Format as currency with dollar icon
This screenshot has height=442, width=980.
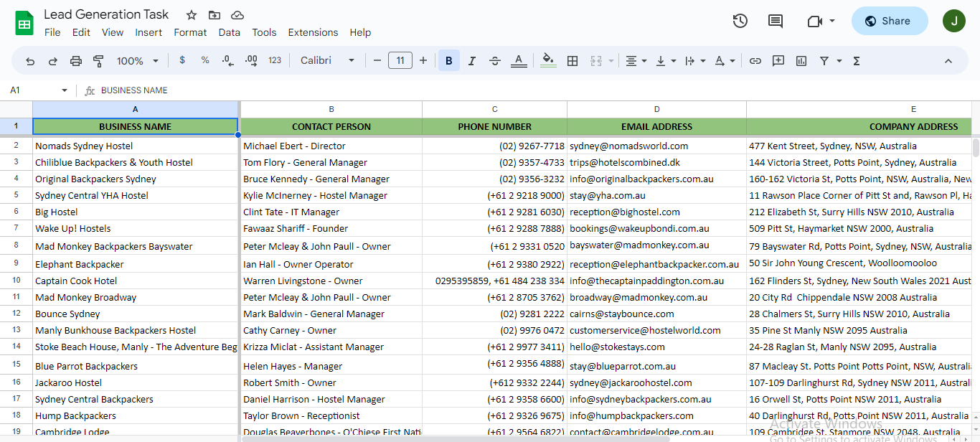182,60
